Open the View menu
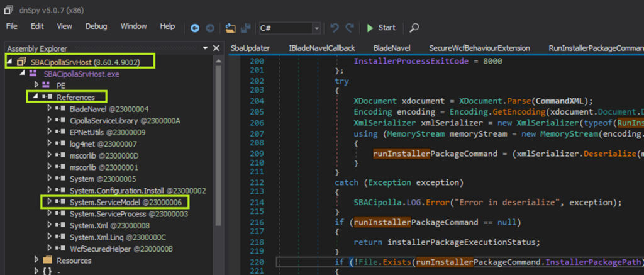Image resolution: width=644 pixels, height=275 pixels. [x=65, y=26]
